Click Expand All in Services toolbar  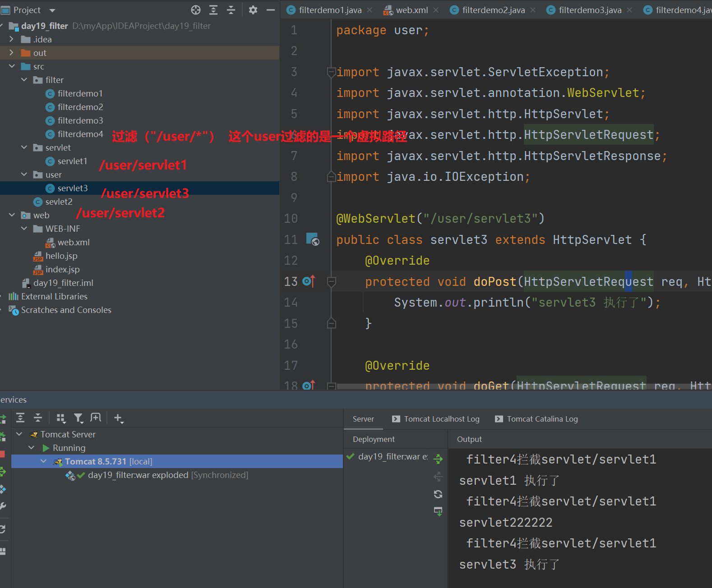(20, 418)
